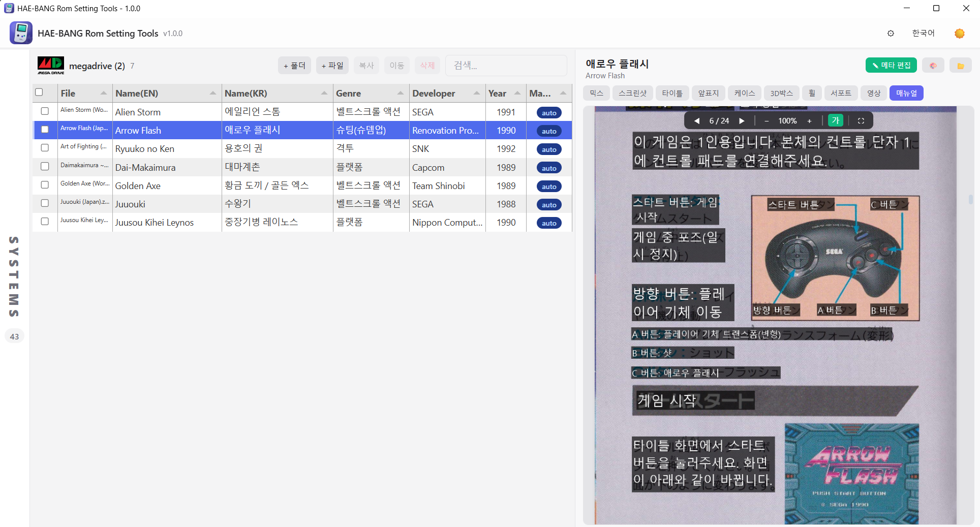Click the auto badge in the Arrow Flash row
The height and width of the screenshot is (527, 980).
pyautogui.click(x=549, y=131)
